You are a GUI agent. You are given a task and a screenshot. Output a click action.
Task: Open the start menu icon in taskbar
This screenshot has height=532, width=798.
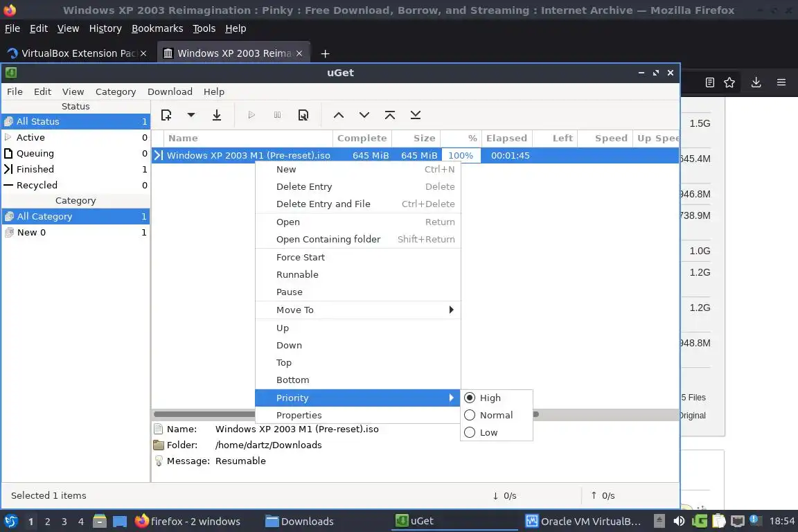[x=10, y=522]
